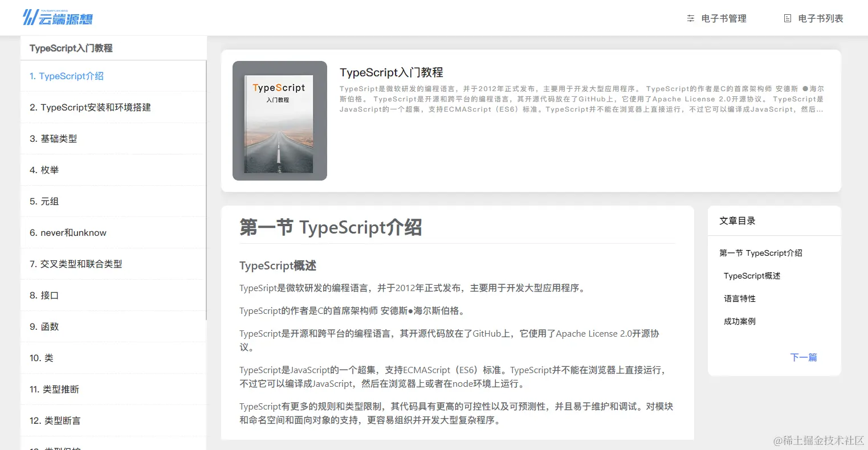The image size is (868, 450).
Task: Jump to 第一节 TypeScript介绍 in outline
Action: tap(761, 253)
